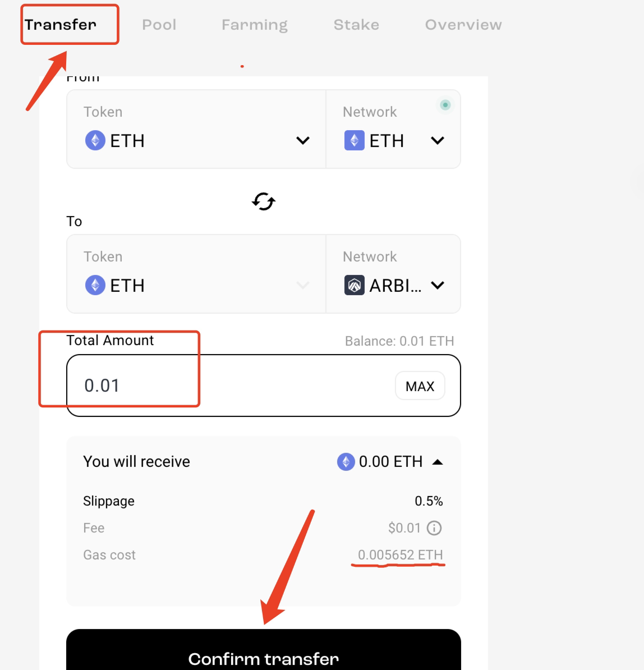Open the disabled To token dropdown chevron
The image size is (644, 670).
303,285
